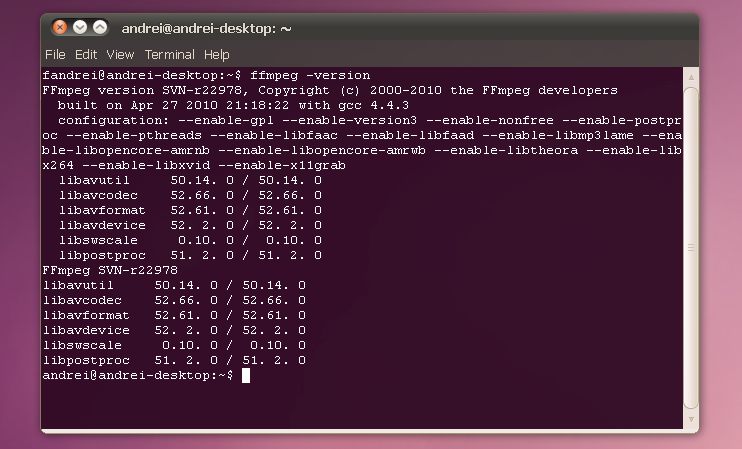Click the 'built on Apr 27 2010' line

(x=233, y=105)
